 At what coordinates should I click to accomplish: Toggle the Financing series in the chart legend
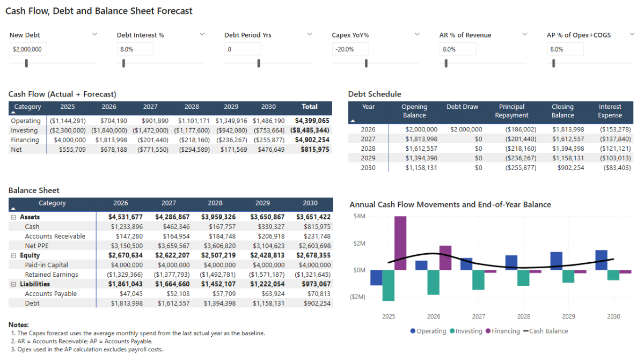pyautogui.click(x=502, y=331)
